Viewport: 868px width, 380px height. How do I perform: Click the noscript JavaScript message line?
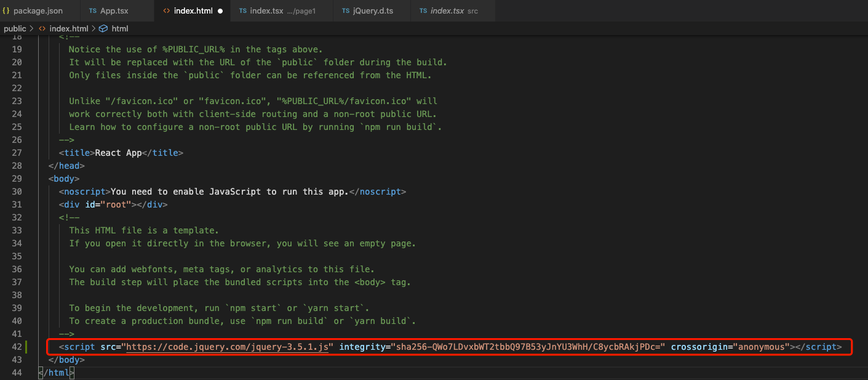click(x=233, y=192)
